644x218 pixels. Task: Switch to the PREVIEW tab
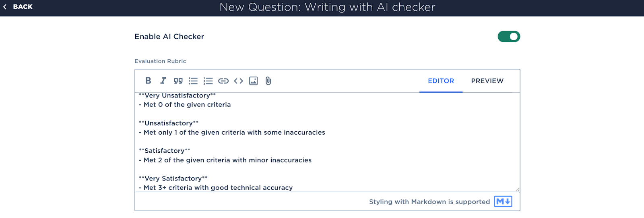487,81
